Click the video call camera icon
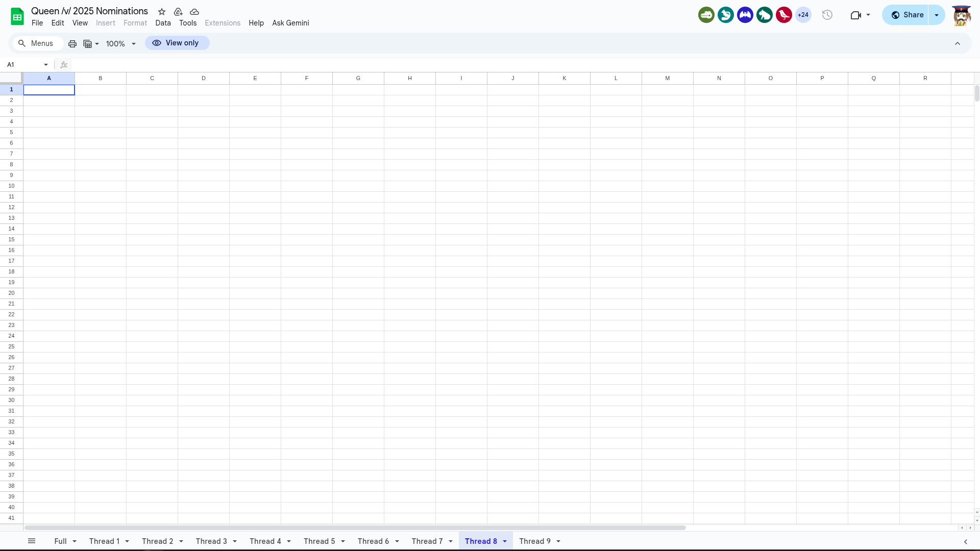This screenshot has width=980, height=551. point(856,15)
